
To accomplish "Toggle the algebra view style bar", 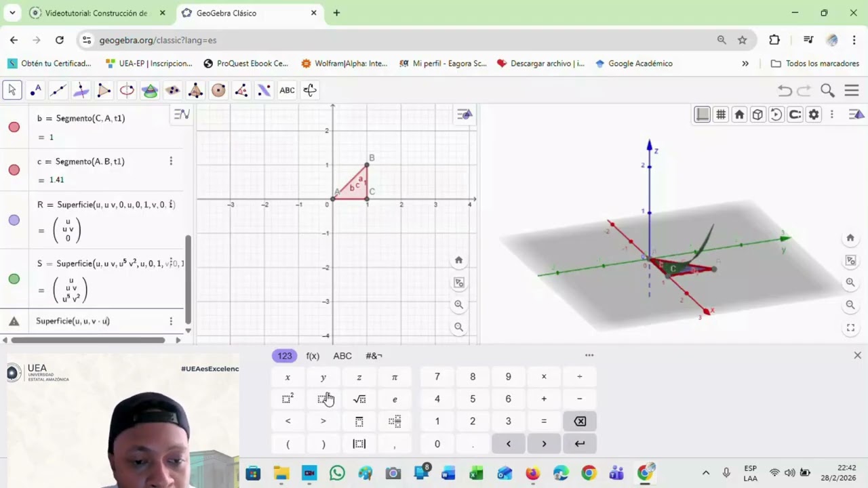I will point(182,115).
